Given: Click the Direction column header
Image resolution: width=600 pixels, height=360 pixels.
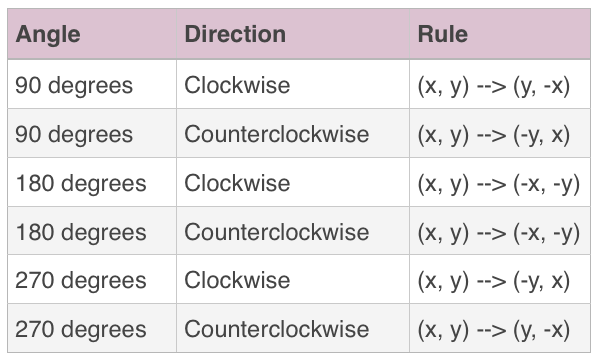Looking at the screenshot, I should click(x=235, y=34).
